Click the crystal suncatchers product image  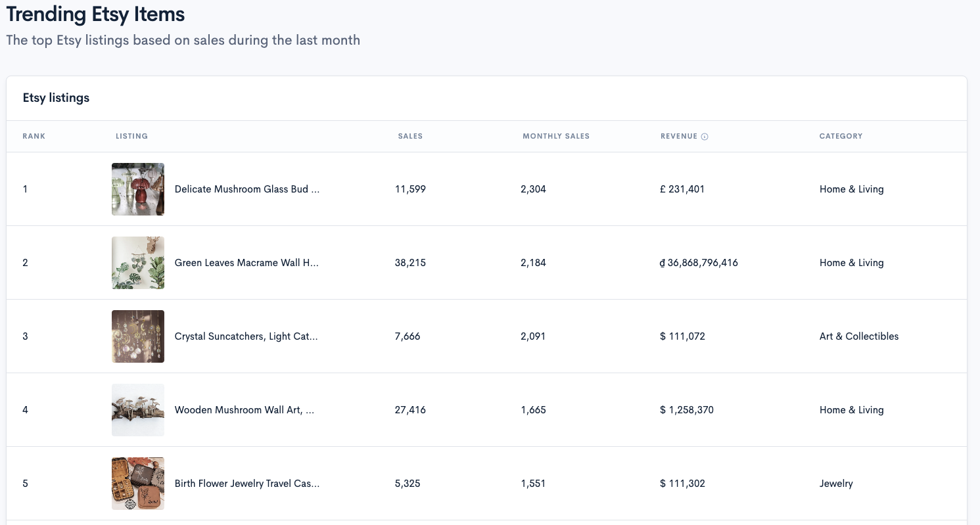point(138,336)
